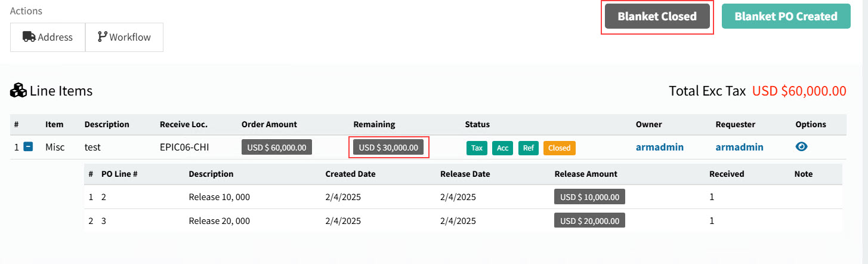Viewport: 868px width, 264px height.
Task: Click the orange Closed status badge
Action: [559, 148]
